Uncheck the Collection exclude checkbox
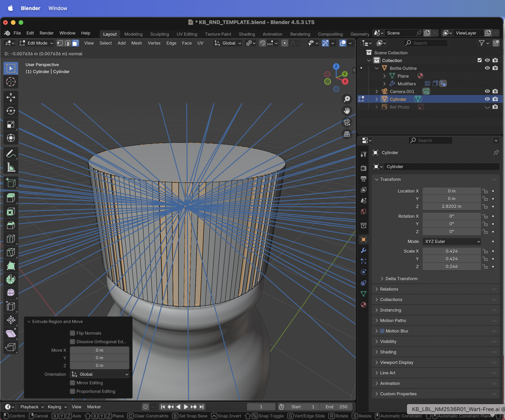The image size is (505, 420). (480, 60)
